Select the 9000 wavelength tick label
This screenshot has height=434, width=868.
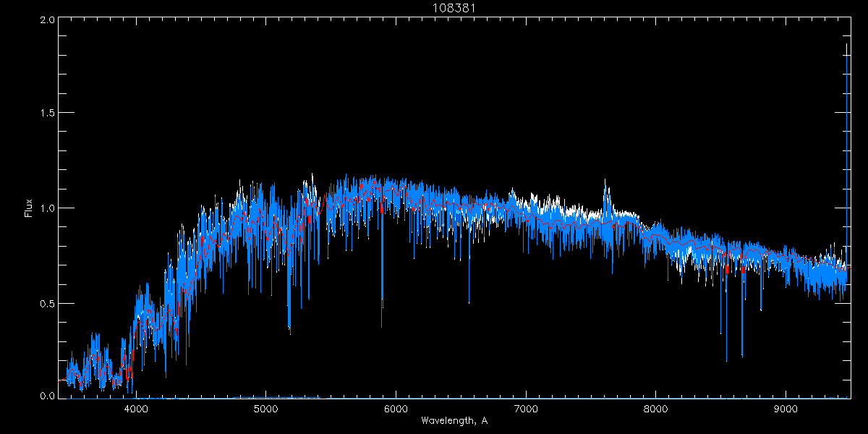pyautogui.click(x=786, y=409)
